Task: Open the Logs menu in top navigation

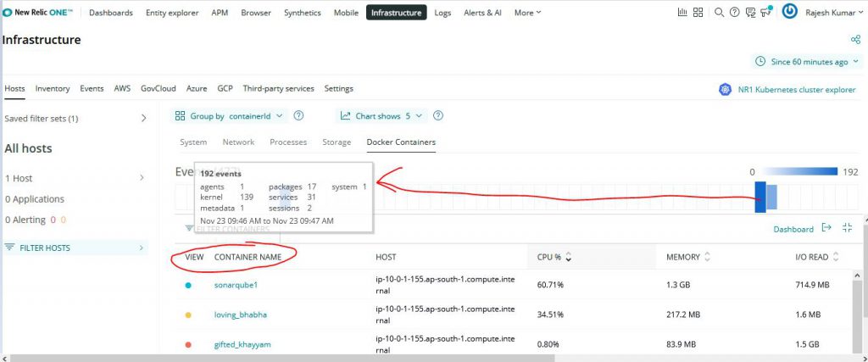Action: coord(442,13)
